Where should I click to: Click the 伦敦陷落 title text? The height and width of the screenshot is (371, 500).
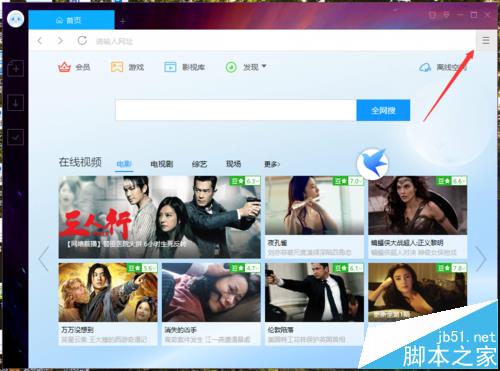point(280,330)
